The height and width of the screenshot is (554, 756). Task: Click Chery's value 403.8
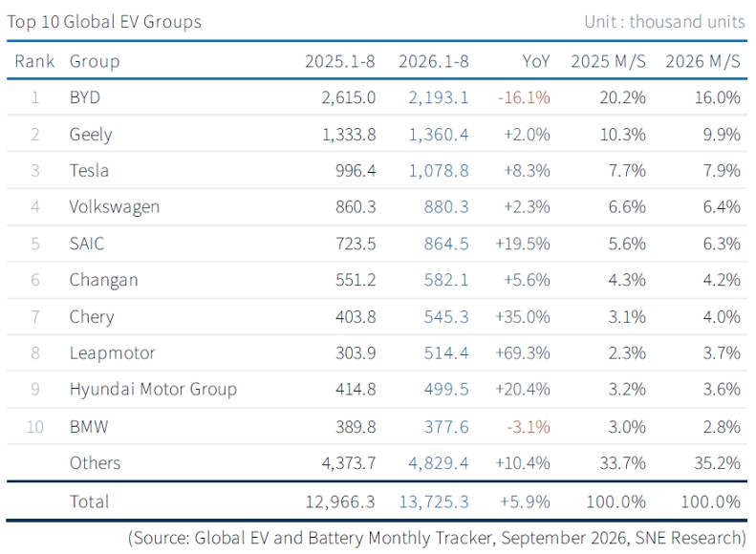pyautogui.click(x=356, y=317)
